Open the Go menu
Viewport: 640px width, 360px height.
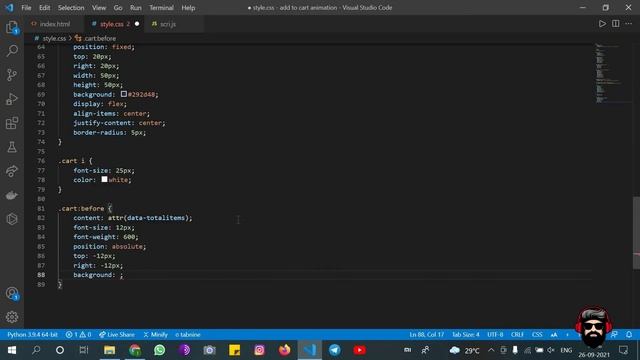pos(118,8)
